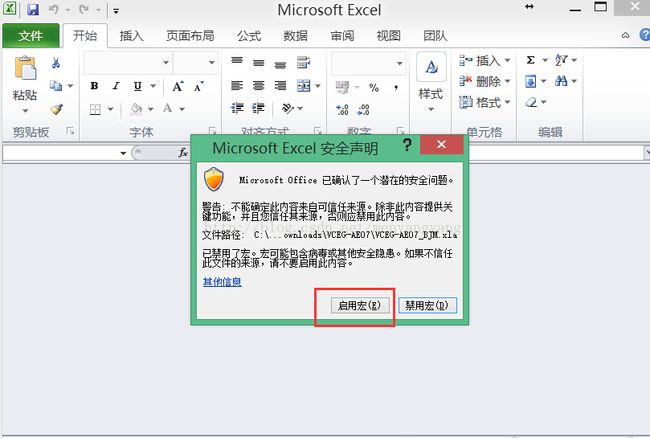Click the Align Text Left icon
The image size is (650, 438).
point(237,86)
